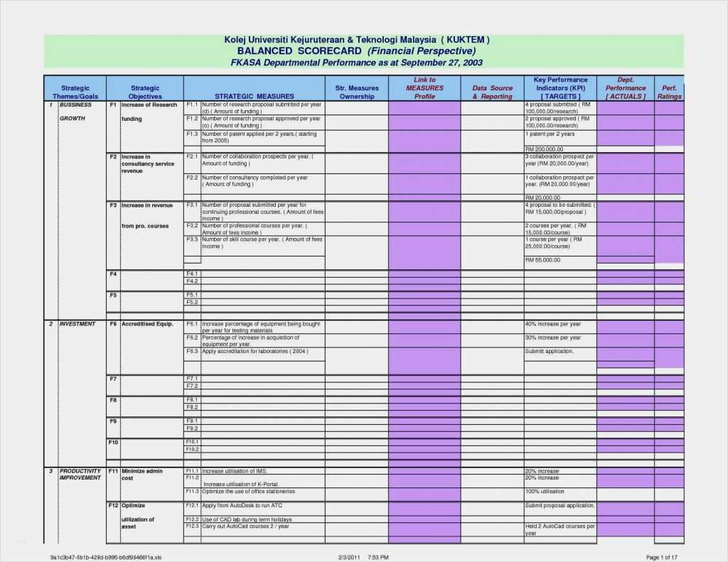Select the Str. Measures Ownership header

point(355,89)
